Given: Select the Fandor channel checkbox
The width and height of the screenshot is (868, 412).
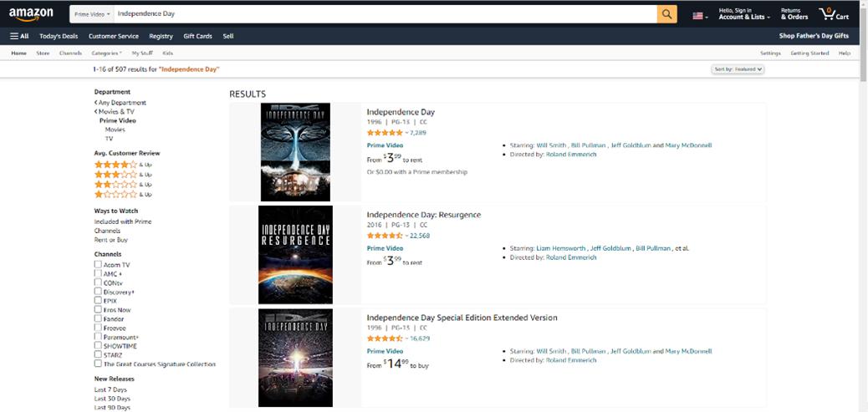Looking at the screenshot, I should click(98, 318).
